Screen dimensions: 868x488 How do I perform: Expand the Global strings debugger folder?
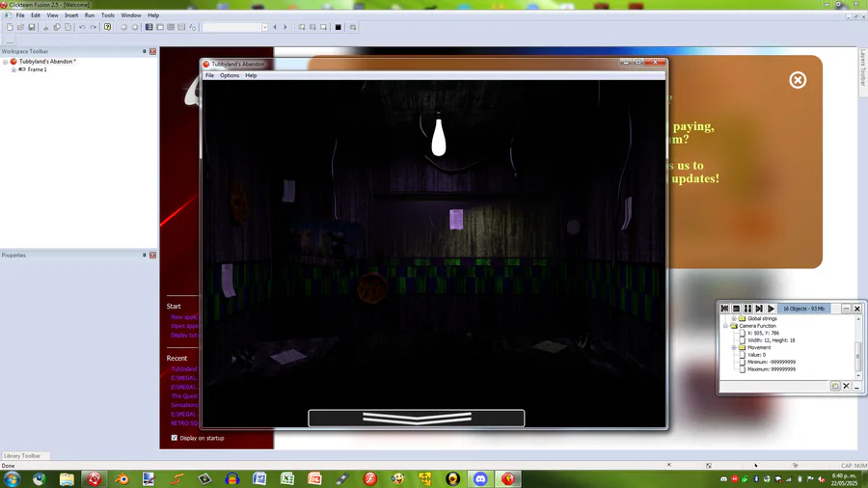click(x=734, y=318)
